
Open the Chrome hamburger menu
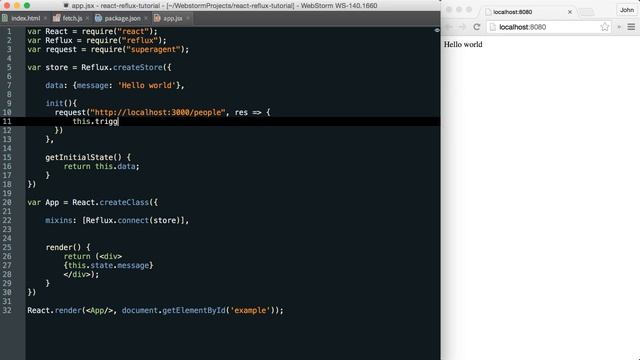[x=631, y=27]
